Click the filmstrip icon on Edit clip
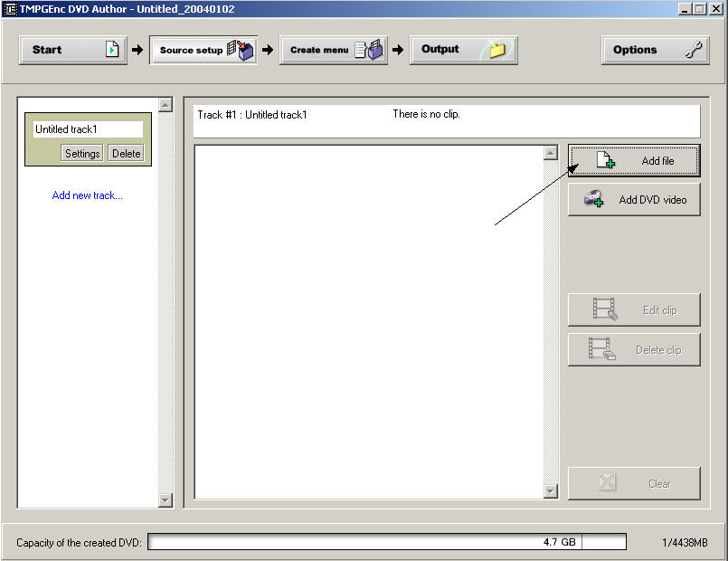Image resolution: width=728 pixels, height=561 pixels. click(605, 309)
